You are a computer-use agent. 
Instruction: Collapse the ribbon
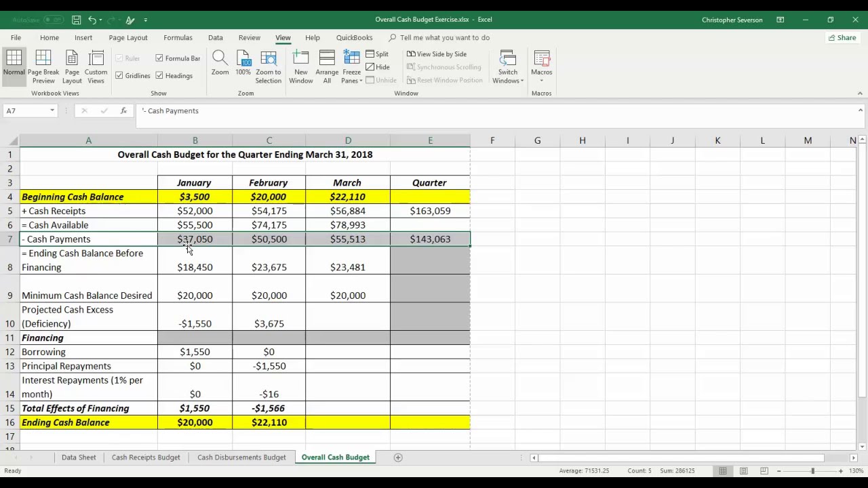click(860, 93)
